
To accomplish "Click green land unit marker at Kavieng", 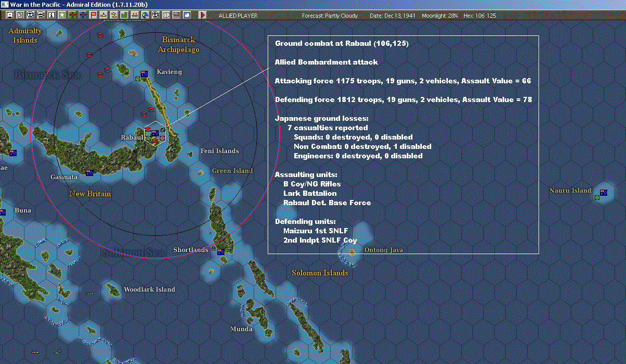I will [137, 79].
